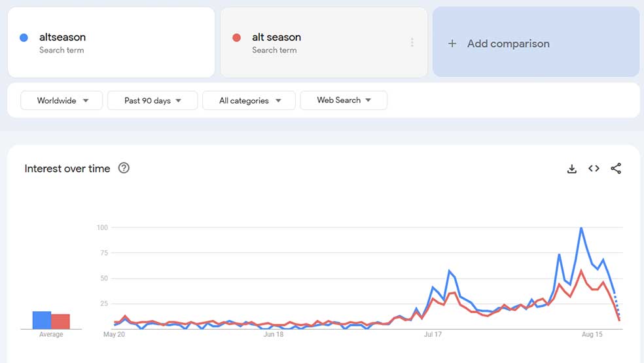Click the blue peak at 100

581,228
